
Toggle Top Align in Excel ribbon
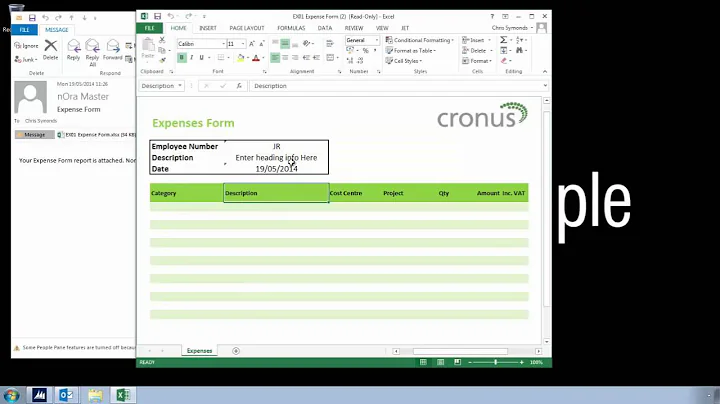click(x=275, y=44)
